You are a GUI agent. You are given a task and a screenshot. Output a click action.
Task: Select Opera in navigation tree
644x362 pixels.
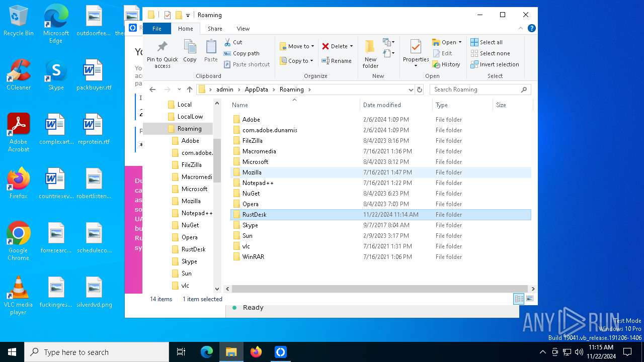pos(189,237)
